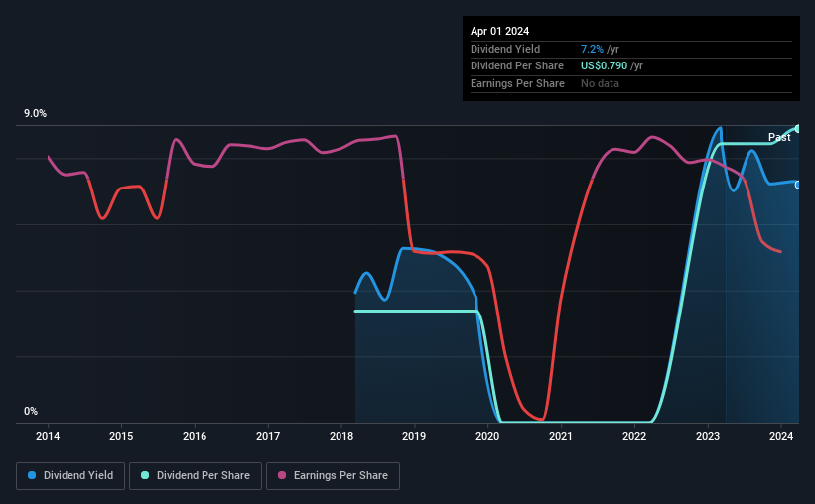
Task: Click the teal Dividend Per Share legend dot
Action: pyautogui.click(x=145, y=475)
